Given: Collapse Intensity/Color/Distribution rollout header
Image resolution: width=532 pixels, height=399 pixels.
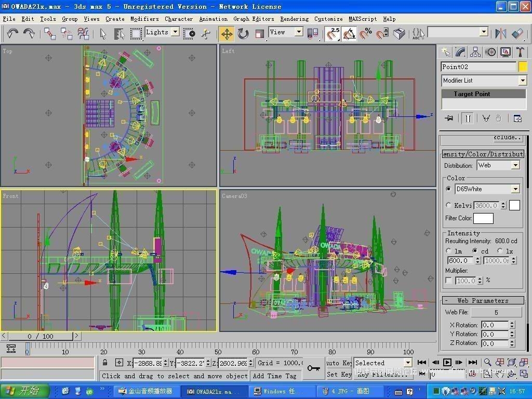Looking at the screenshot, I should (x=483, y=154).
